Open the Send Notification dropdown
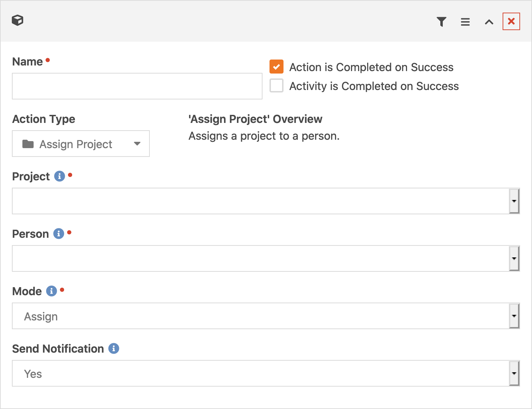Image resolution: width=532 pixels, height=409 pixels. pyautogui.click(x=266, y=373)
